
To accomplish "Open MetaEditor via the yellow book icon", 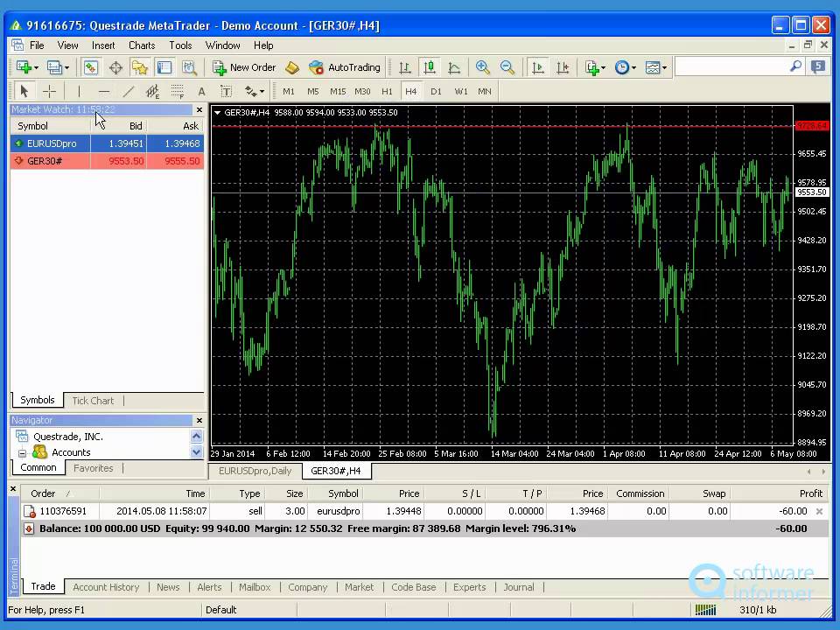I will 292,67.
